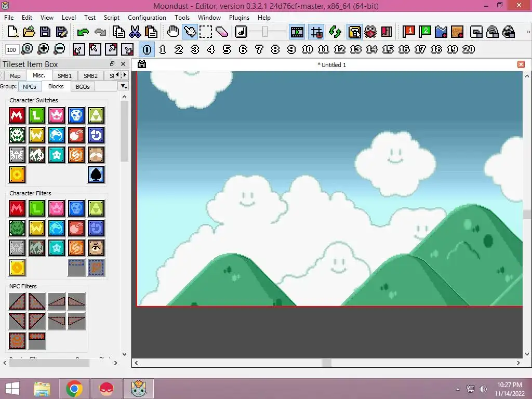Click the level canvas horizontal scrollbar thumb
Screen dimensions: 532x399
coord(326,363)
